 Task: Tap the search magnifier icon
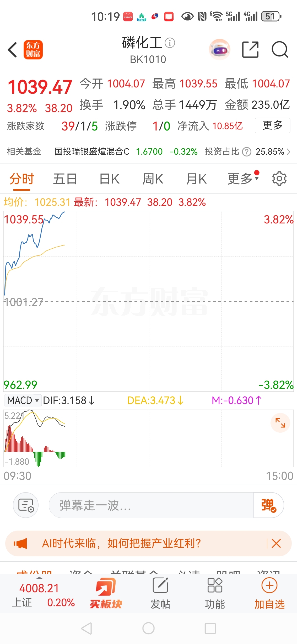point(280,49)
